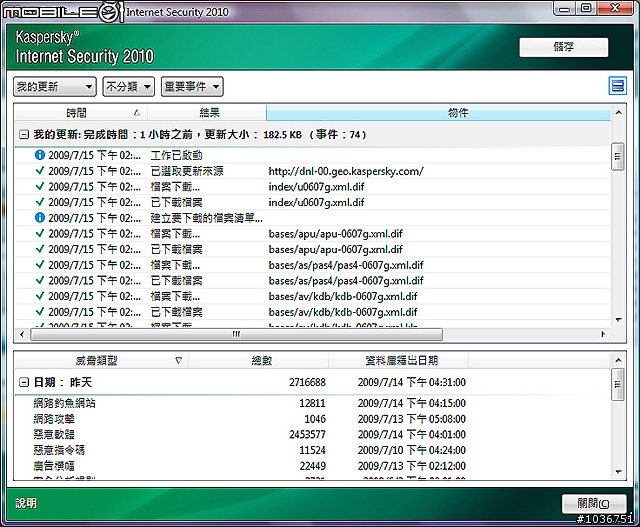Select the 檔案下載 row for bases/as/pas4/pas4-0607g.xml.dif
Screen dimensions: 640x527
pyautogui.click(x=313, y=265)
